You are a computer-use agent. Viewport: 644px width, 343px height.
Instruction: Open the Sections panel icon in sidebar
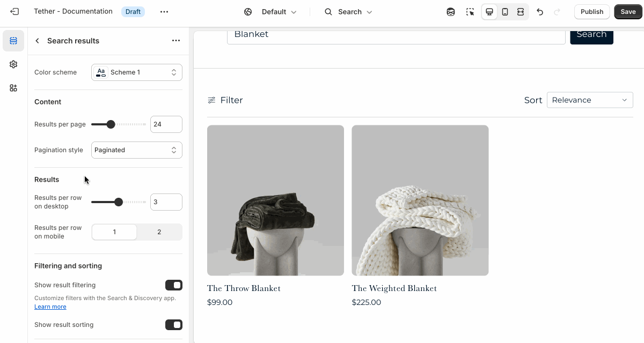(13, 41)
